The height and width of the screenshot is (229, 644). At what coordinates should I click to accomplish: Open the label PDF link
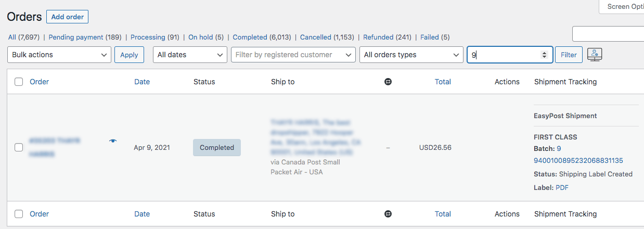562,187
